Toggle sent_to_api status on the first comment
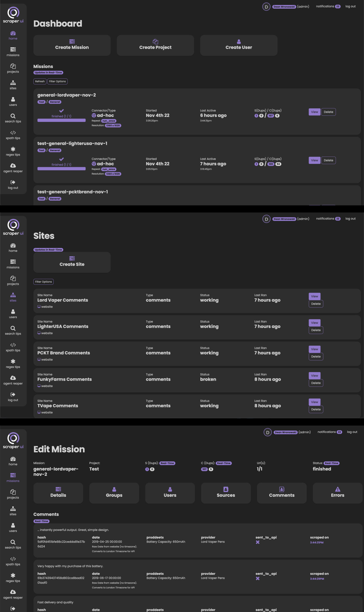This screenshot has height=612, width=364. coord(258,542)
